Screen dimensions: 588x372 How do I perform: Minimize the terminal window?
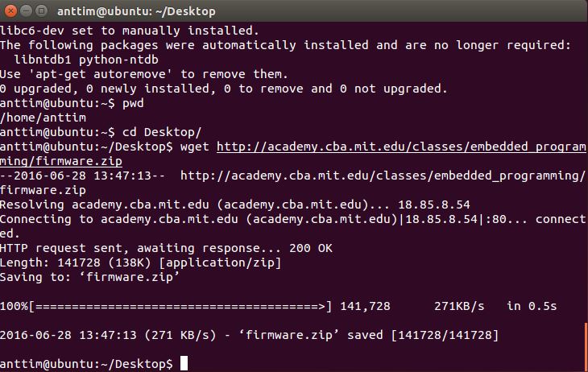click(26, 11)
